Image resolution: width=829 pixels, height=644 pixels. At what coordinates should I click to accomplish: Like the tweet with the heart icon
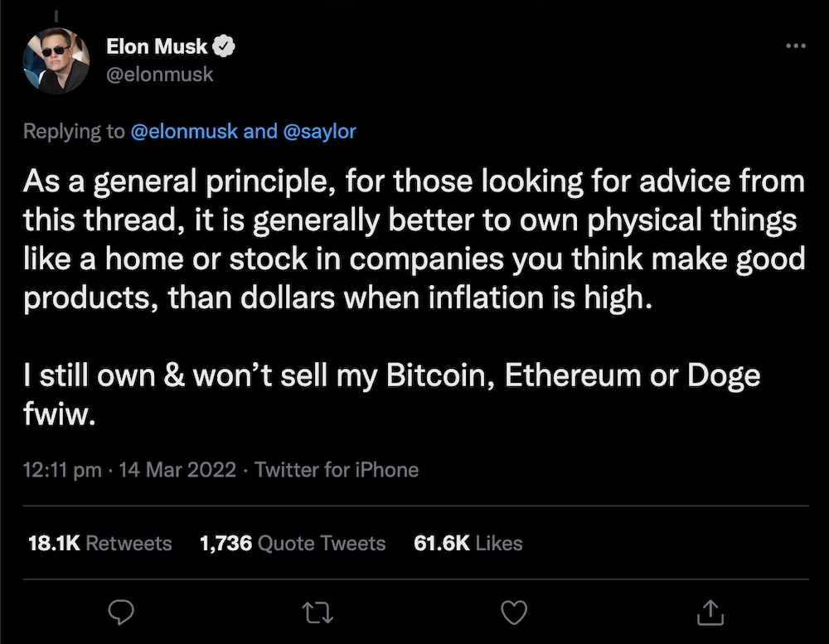515,613
